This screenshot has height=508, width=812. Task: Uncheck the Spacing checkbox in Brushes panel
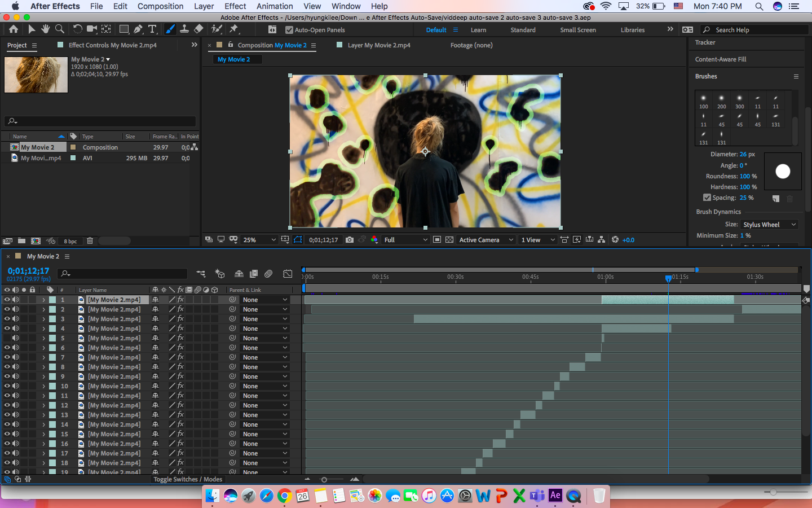click(707, 198)
